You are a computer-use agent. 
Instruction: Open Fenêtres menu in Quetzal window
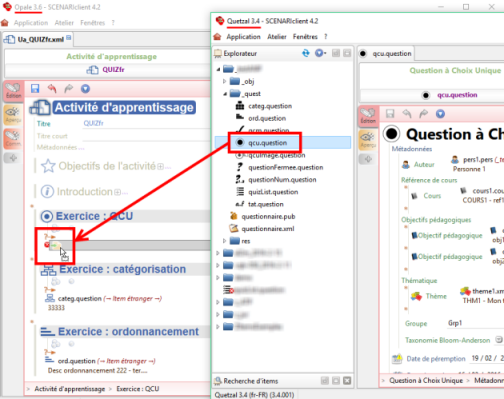[305, 36]
